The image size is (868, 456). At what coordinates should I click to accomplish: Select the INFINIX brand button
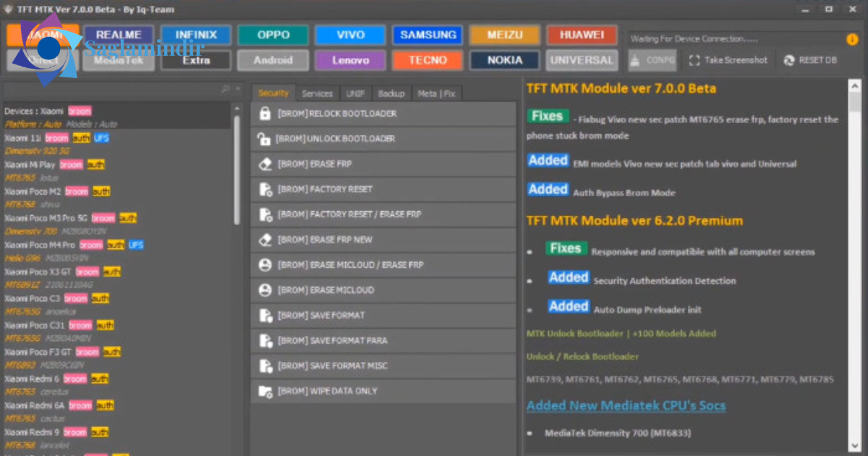click(196, 35)
